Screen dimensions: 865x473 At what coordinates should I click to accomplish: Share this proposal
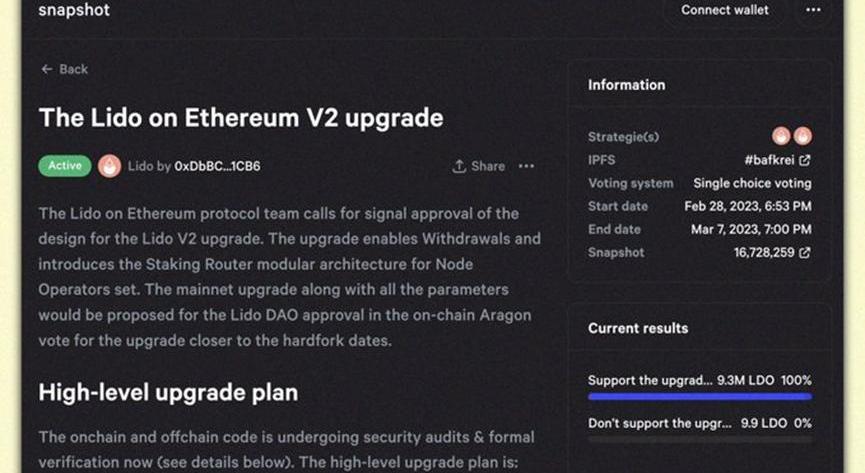pos(479,166)
